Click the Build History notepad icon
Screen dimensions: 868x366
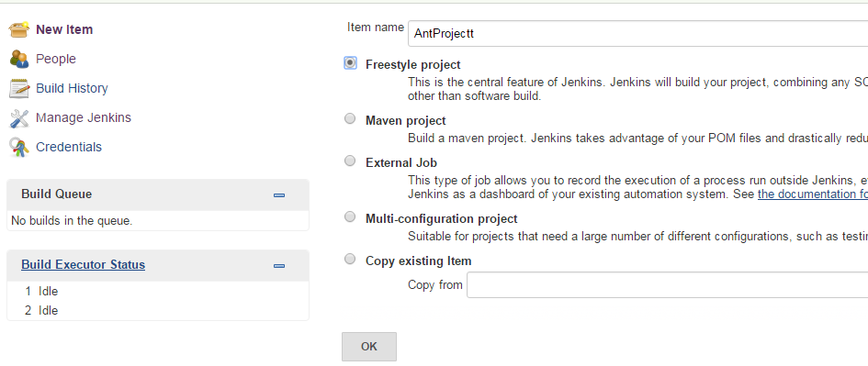pyautogui.click(x=18, y=88)
